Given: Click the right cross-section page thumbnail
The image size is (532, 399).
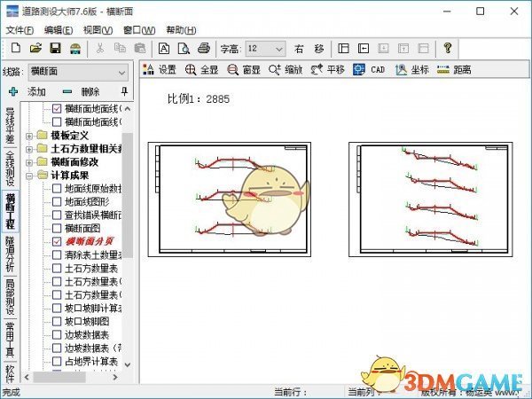Looking at the screenshot, I should [431, 199].
